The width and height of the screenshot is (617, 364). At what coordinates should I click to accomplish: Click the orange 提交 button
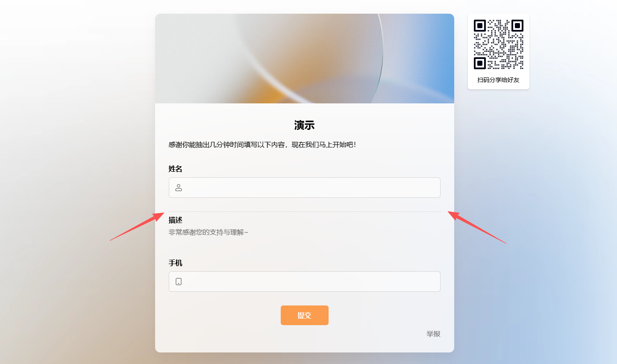[305, 315]
